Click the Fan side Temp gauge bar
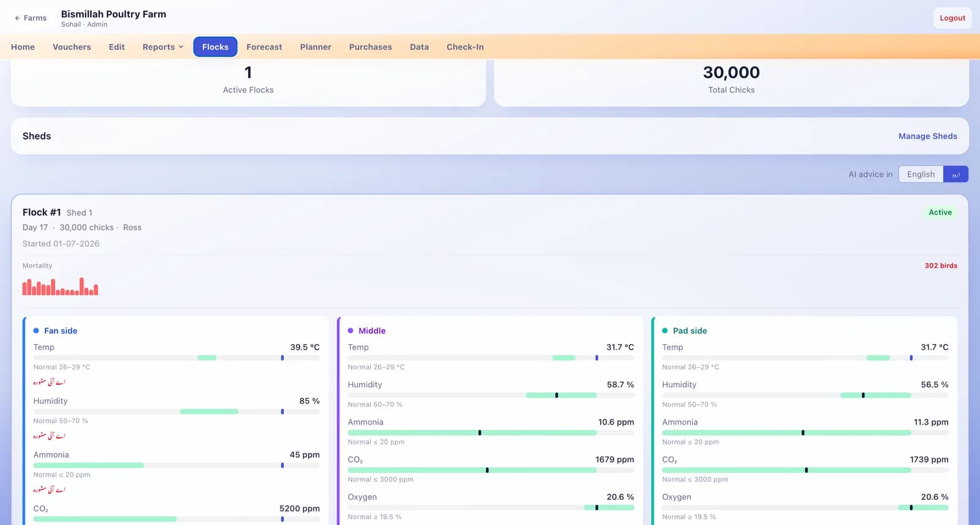 (x=176, y=358)
